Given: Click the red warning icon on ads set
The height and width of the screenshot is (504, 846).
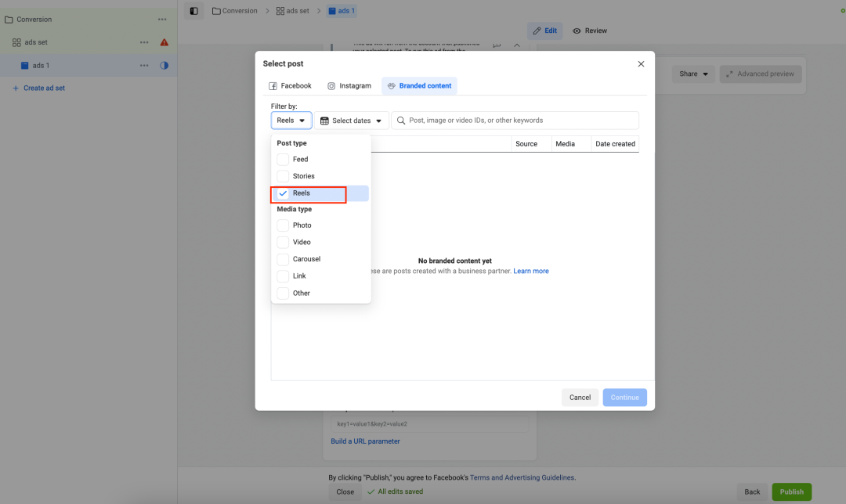Looking at the screenshot, I should [164, 42].
